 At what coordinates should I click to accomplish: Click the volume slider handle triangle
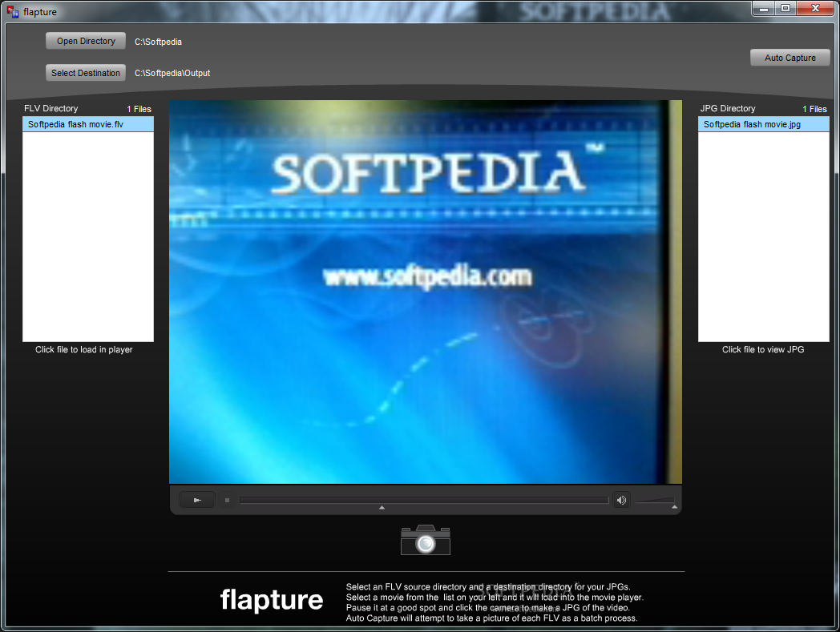(674, 507)
